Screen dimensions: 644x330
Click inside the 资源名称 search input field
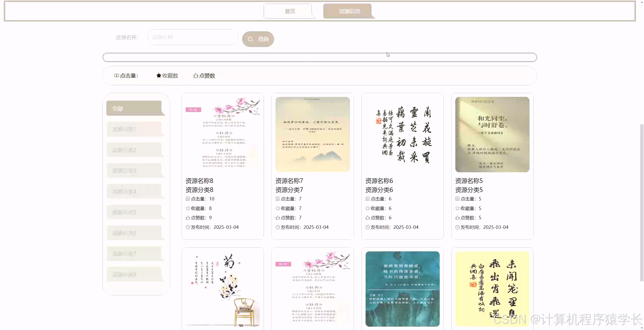click(x=192, y=37)
